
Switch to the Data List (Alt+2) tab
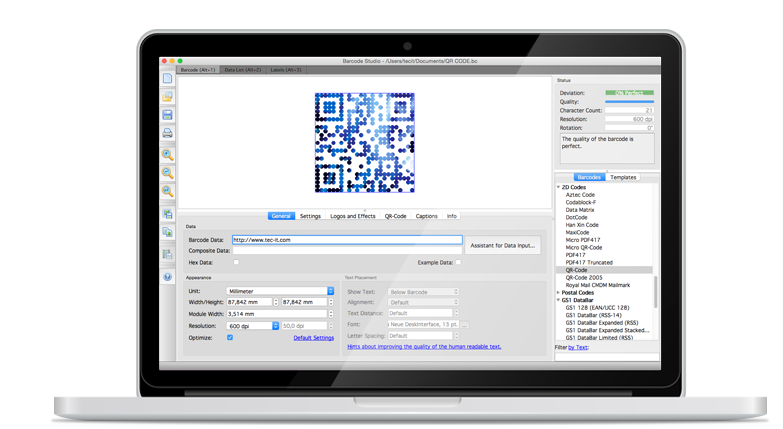[x=243, y=70]
